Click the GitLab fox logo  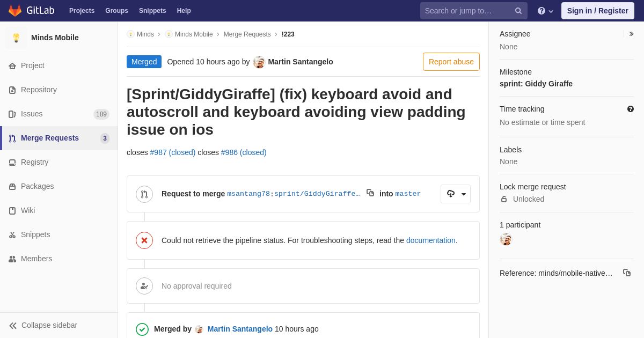(x=15, y=11)
